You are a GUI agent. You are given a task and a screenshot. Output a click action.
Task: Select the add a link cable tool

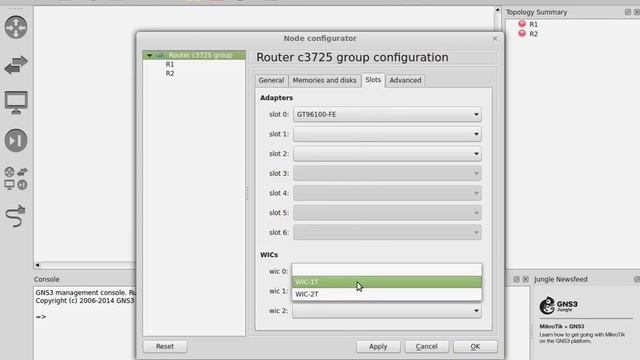pyautogui.click(x=16, y=216)
